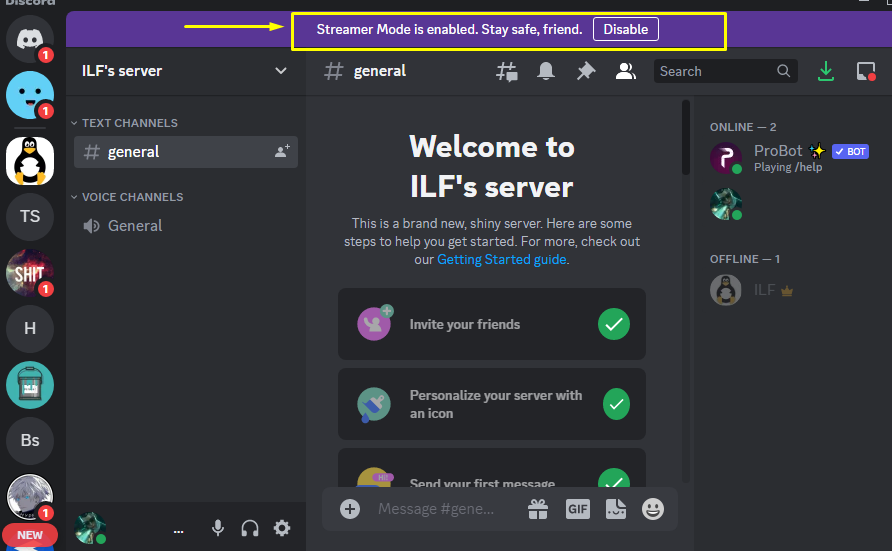Open the H server
The width and height of the screenshot is (892, 551).
tap(30, 329)
